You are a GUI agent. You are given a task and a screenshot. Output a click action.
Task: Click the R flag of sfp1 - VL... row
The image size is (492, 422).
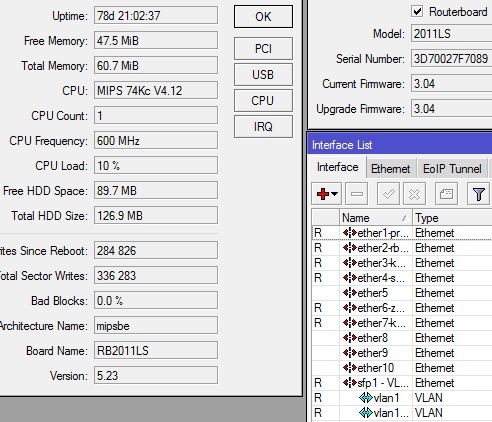point(318,383)
